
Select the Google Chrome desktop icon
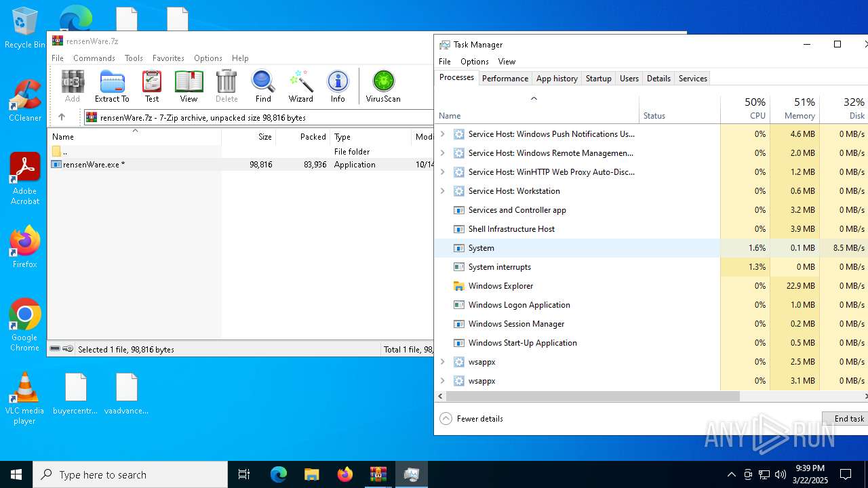click(x=24, y=325)
